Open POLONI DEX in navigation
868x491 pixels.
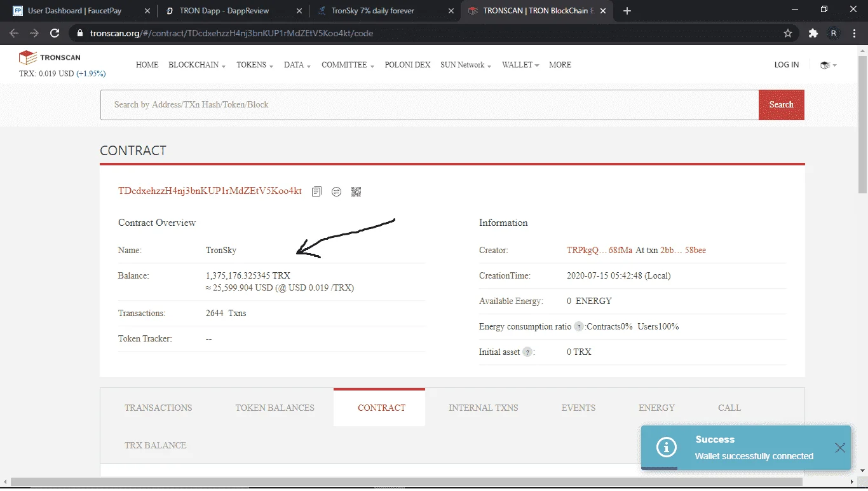407,65
